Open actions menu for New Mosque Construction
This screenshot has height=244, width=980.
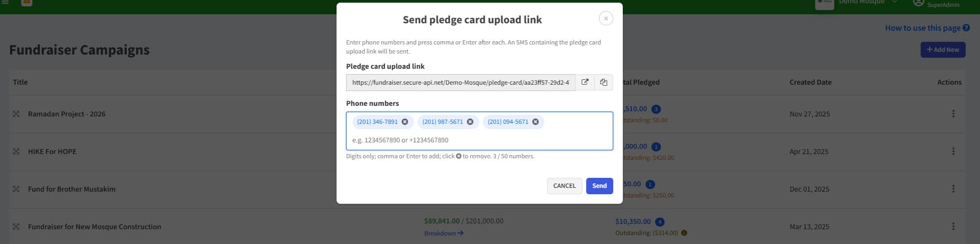tap(953, 227)
